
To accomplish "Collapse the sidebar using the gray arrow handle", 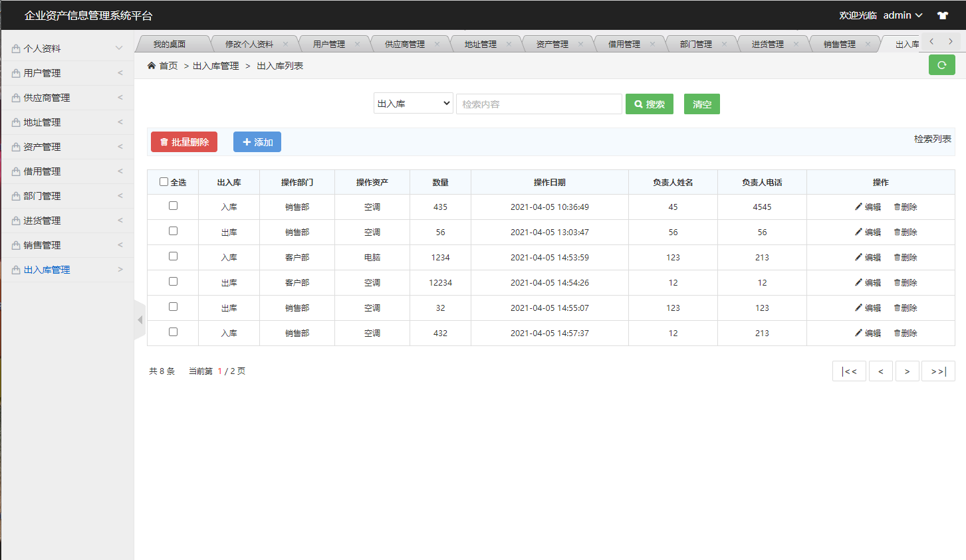I will coord(139,319).
